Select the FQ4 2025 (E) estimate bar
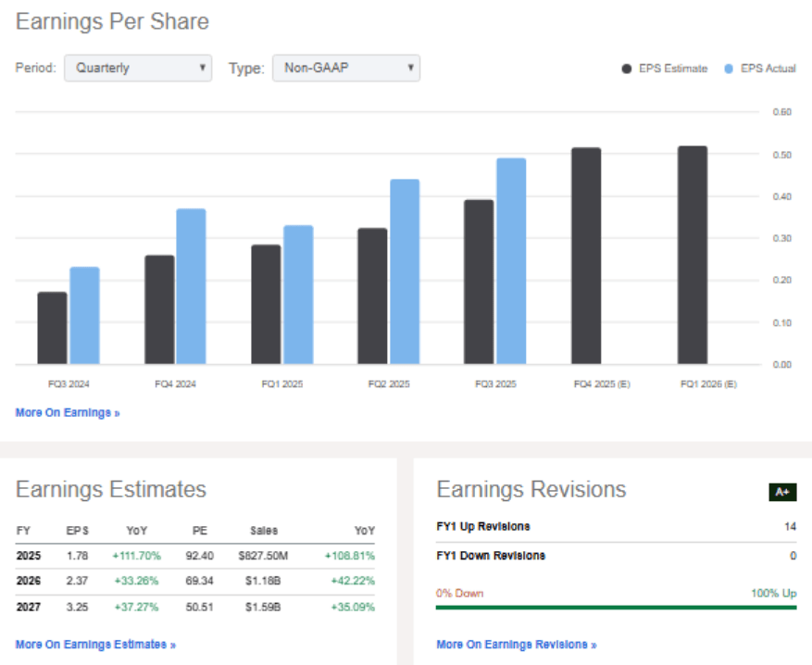812x665 pixels. coord(586,256)
